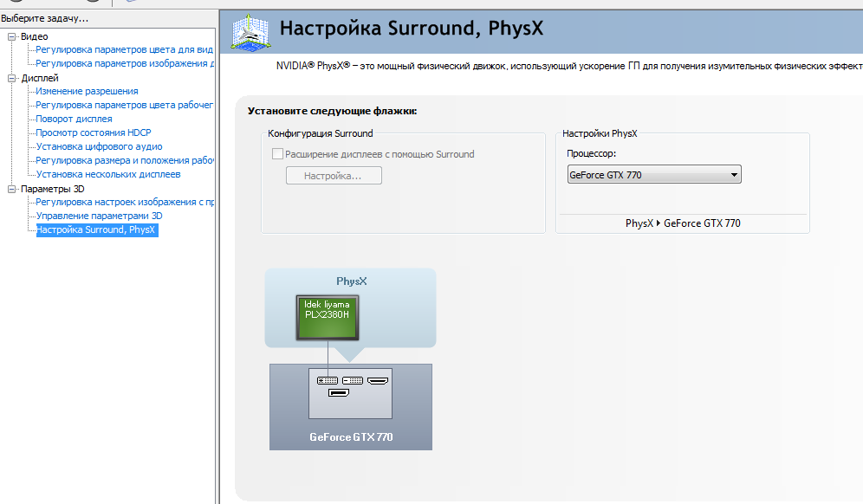
Task: Open Изменение разрешения in the task tree
Action: (x=87, y=91)
